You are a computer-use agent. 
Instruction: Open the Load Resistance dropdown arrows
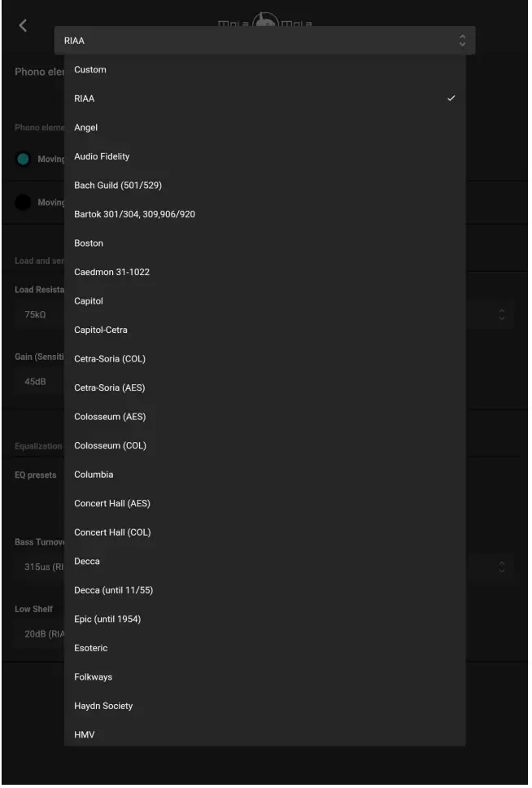(x=502, y=314)
